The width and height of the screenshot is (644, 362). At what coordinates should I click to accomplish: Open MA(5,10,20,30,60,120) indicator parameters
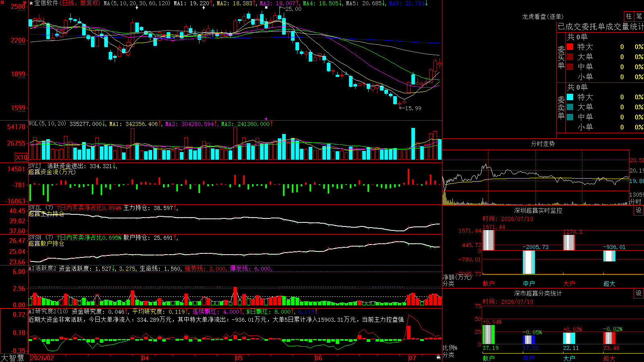pos(137,3)
